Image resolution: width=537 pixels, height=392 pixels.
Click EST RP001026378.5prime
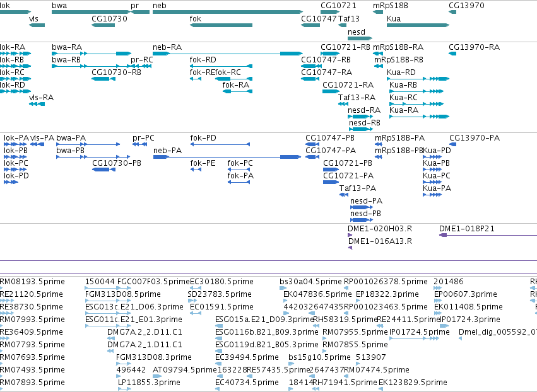(386, 282)
